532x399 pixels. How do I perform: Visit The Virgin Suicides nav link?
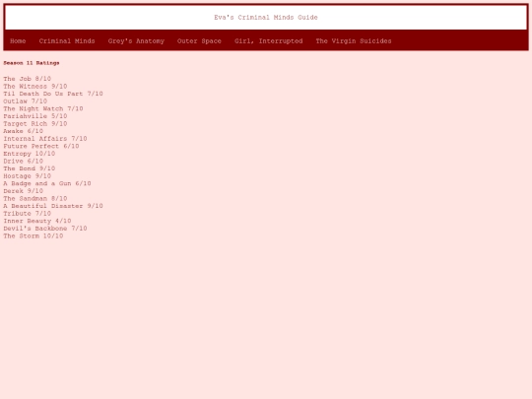(354, 41)
